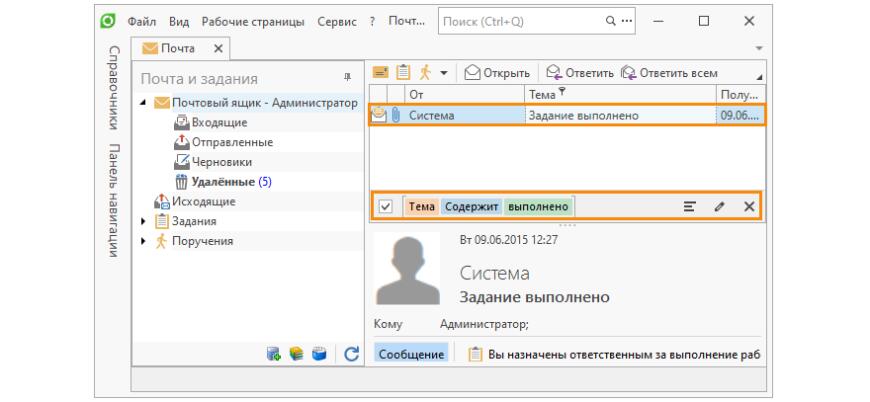Open the tab list dropdown arrow at right

(x=760, y=49)
